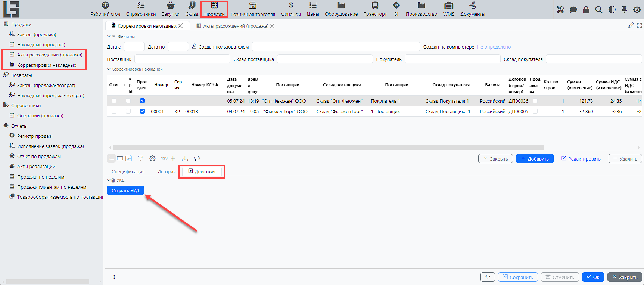The height and width of the screenshot is (285, 644).
Task: Switch to calendar view icon
Action: [x=129, y=158]
